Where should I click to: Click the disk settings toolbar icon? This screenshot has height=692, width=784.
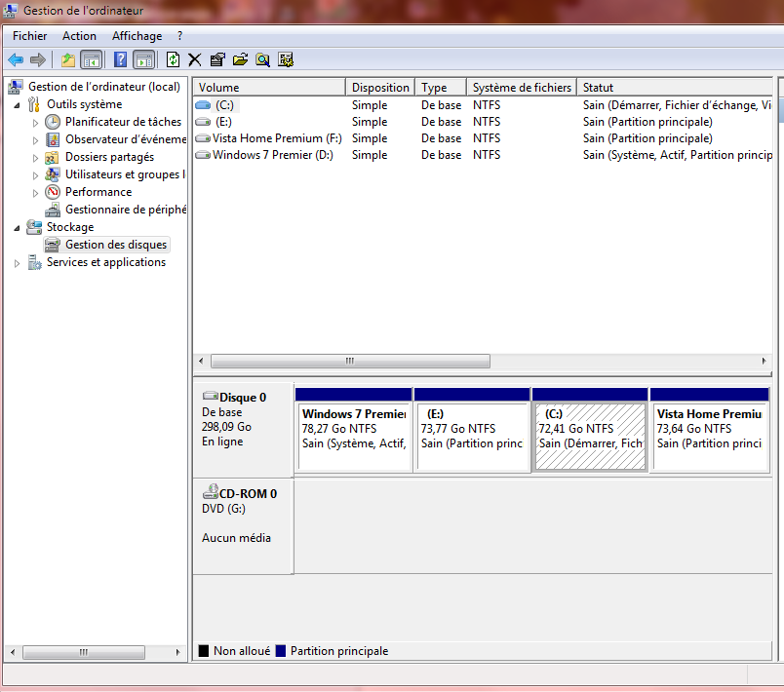click(286, 60)
